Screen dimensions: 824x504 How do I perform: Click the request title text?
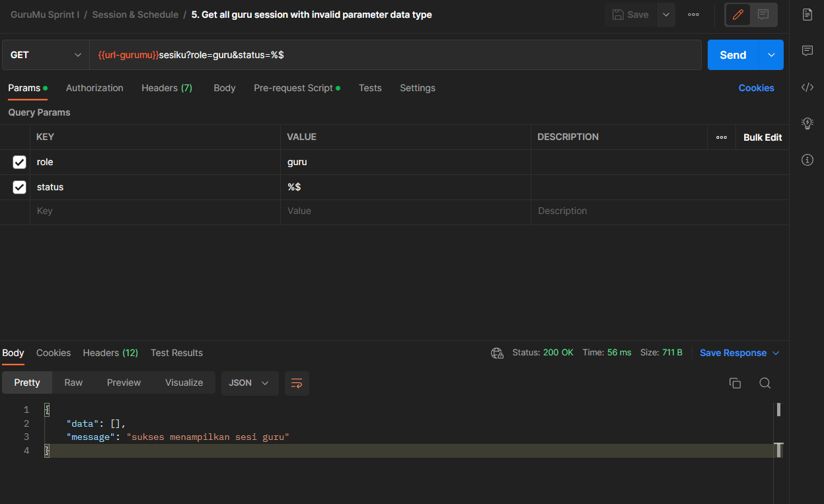pos(312,15)
